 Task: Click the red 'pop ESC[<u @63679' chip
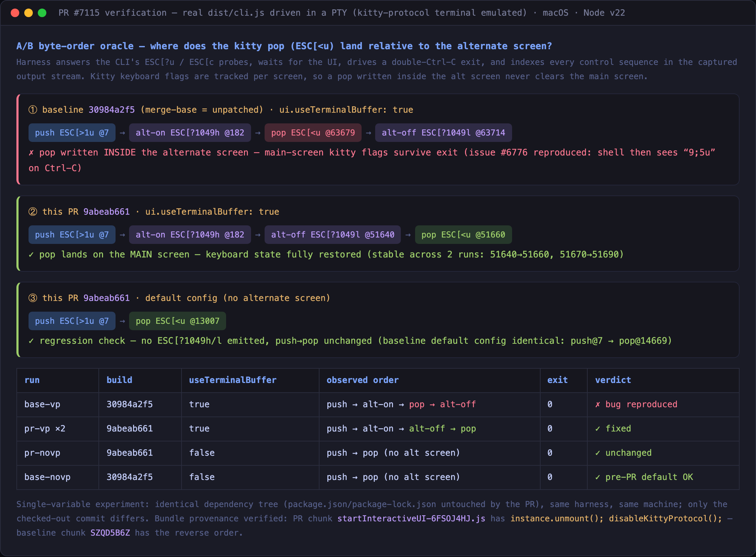pyautogui.click(x=313, y=133)
